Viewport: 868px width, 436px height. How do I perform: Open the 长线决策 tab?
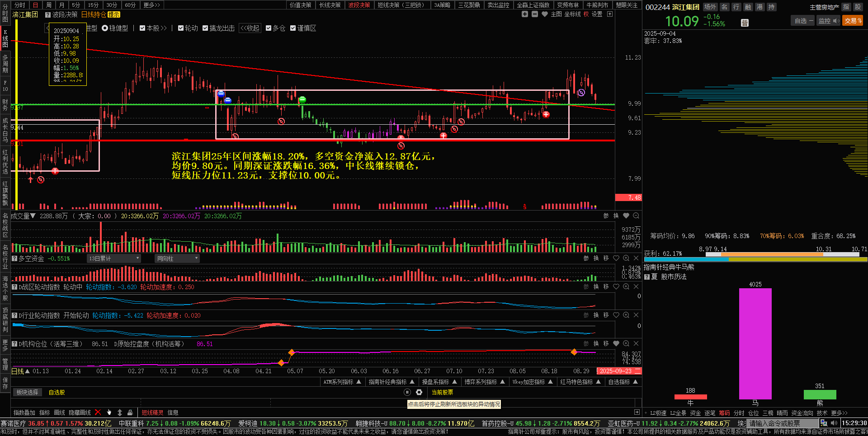tap(330, 5)
